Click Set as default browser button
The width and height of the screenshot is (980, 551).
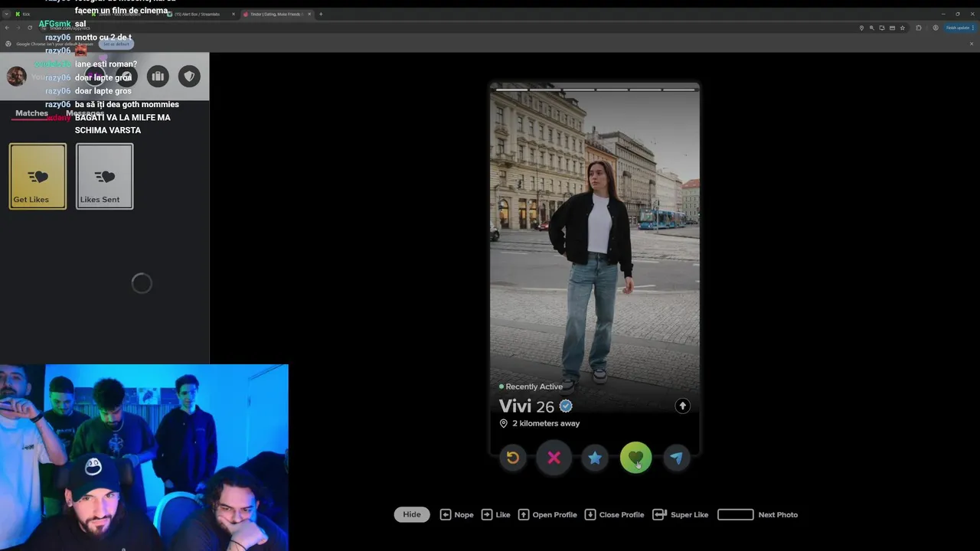[116, 44]
